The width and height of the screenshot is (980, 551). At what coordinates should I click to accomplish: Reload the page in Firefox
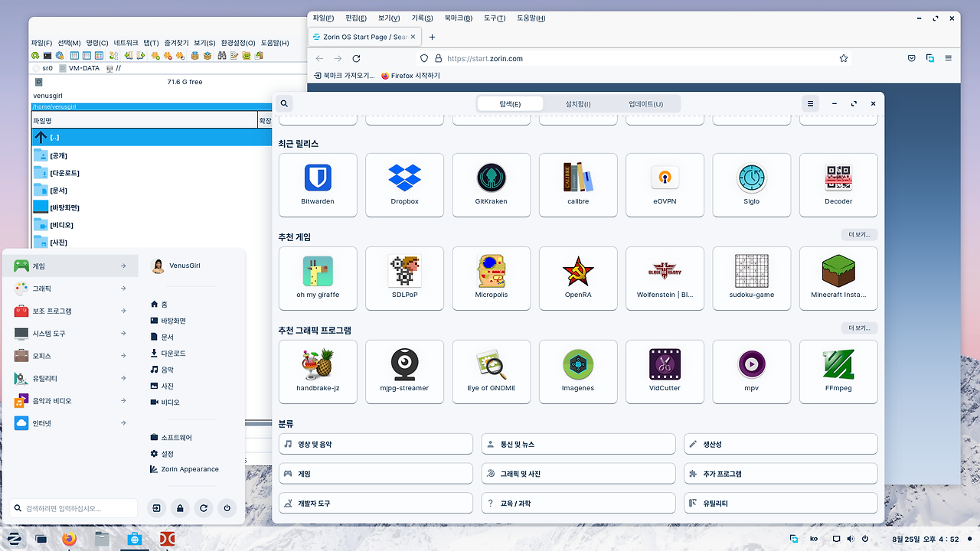356,58
